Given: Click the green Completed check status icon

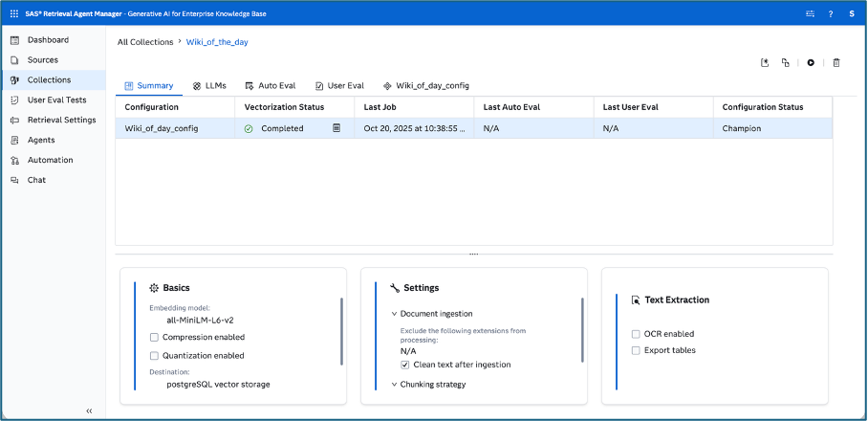Looking at the screenshot, I should click(x=249, y=128).
